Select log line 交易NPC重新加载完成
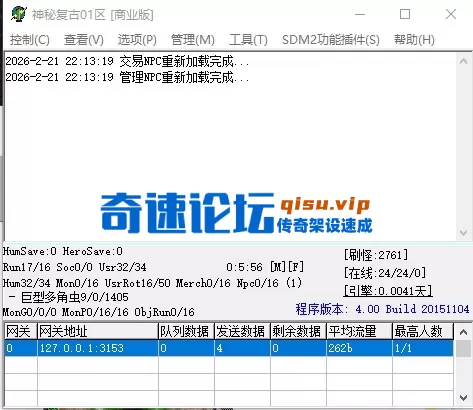The height and width of the screenshot is (410, 473). point(127,61)
